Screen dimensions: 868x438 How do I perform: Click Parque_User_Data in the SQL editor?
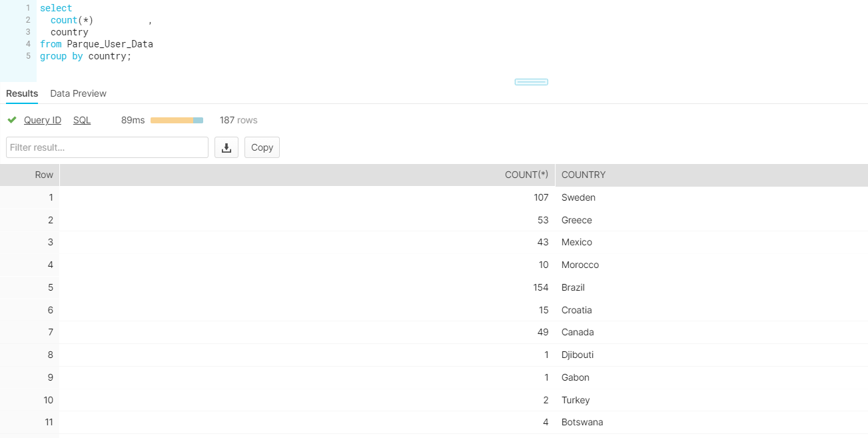110,44
